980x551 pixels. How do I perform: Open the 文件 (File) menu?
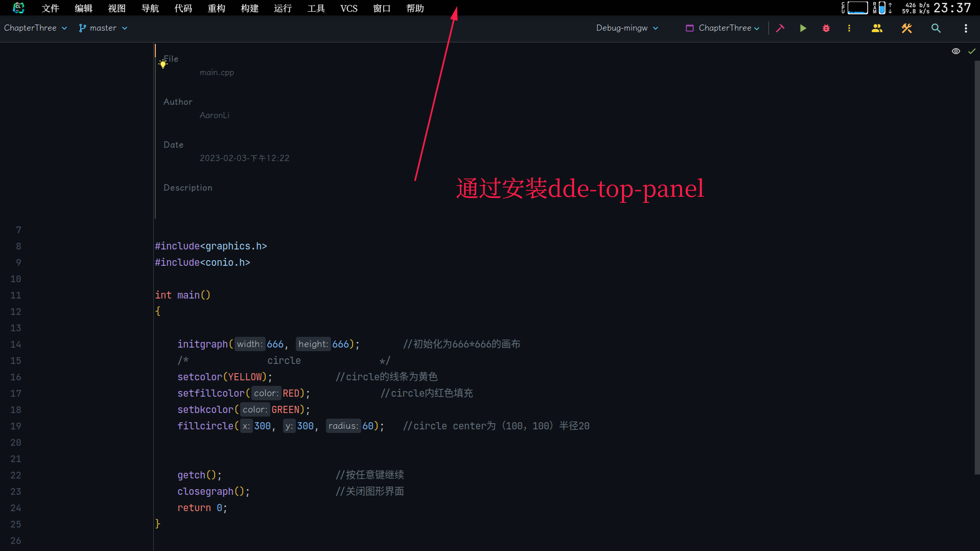click(x=51, y=8)
